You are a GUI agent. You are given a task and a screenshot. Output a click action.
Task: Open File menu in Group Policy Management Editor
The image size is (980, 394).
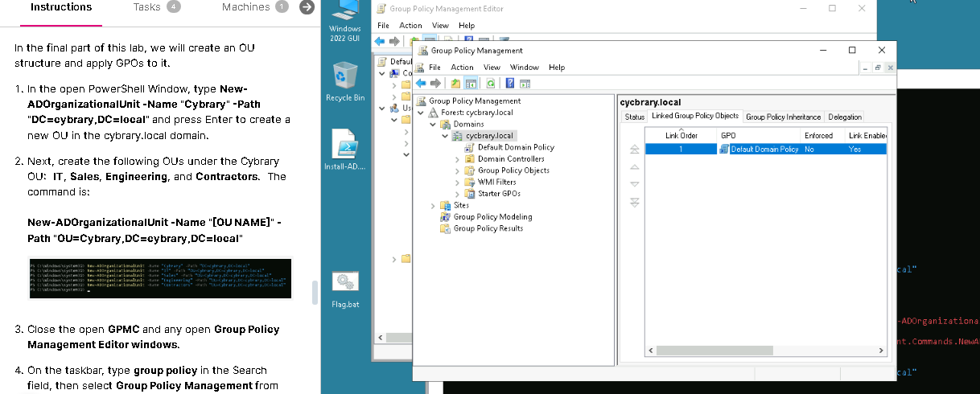coord(384,26)
